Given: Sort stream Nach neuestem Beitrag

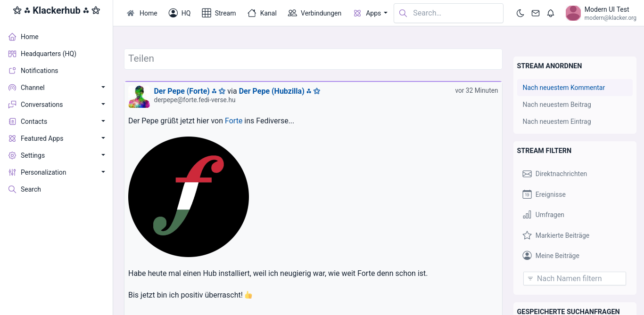Looking at the screenshot, I should (x=556, y=105).
